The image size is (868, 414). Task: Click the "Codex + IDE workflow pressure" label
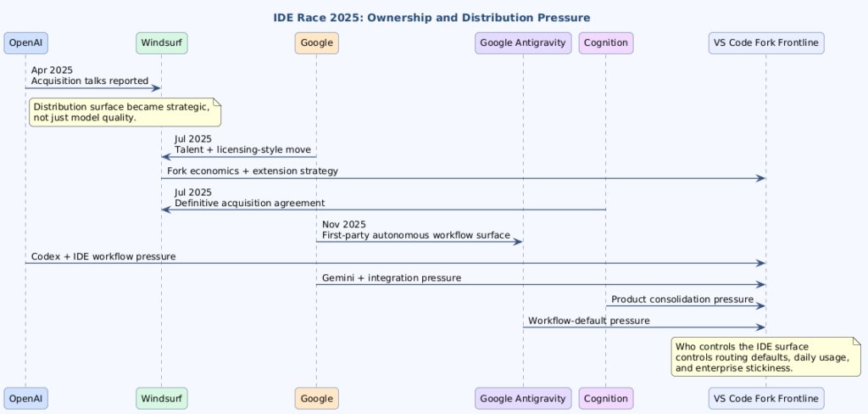pos(103,256)
